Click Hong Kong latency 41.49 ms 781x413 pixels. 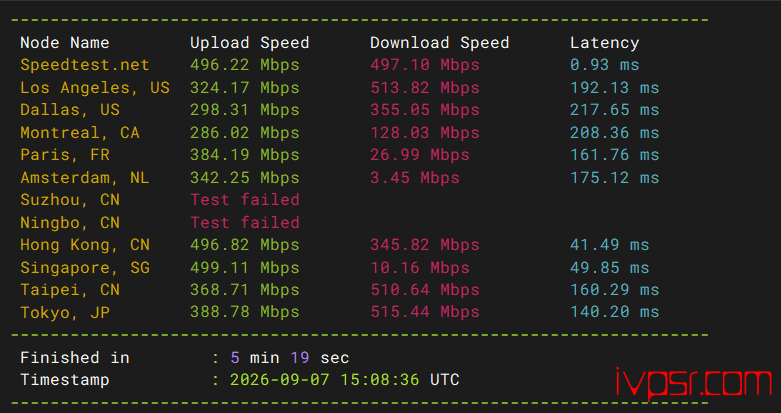click(610, 245)
